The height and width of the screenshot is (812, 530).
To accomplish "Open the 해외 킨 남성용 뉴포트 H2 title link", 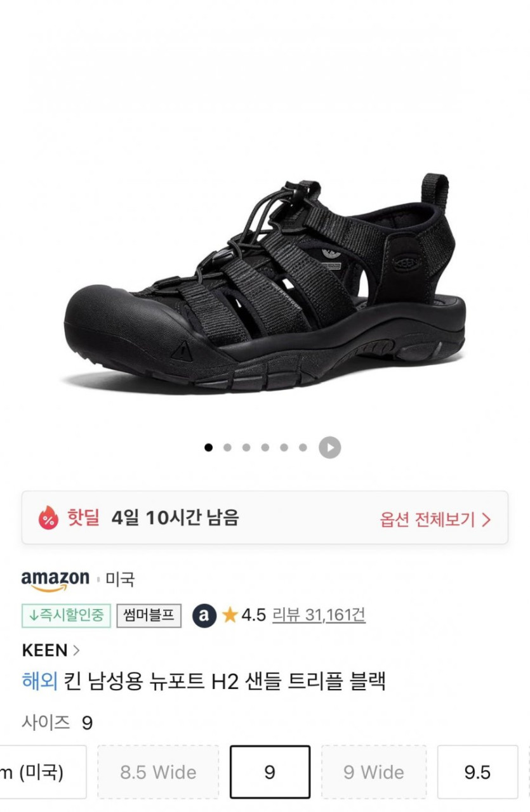I will 204,682.
